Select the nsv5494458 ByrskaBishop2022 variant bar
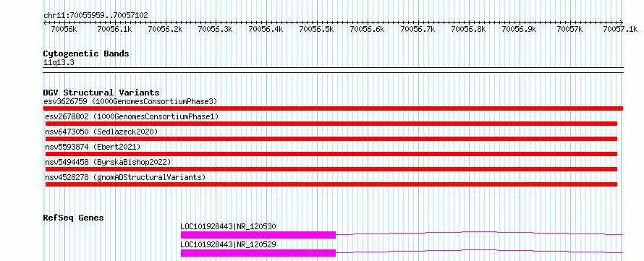The height and width of the screenshot is (261, 644). 331,169
